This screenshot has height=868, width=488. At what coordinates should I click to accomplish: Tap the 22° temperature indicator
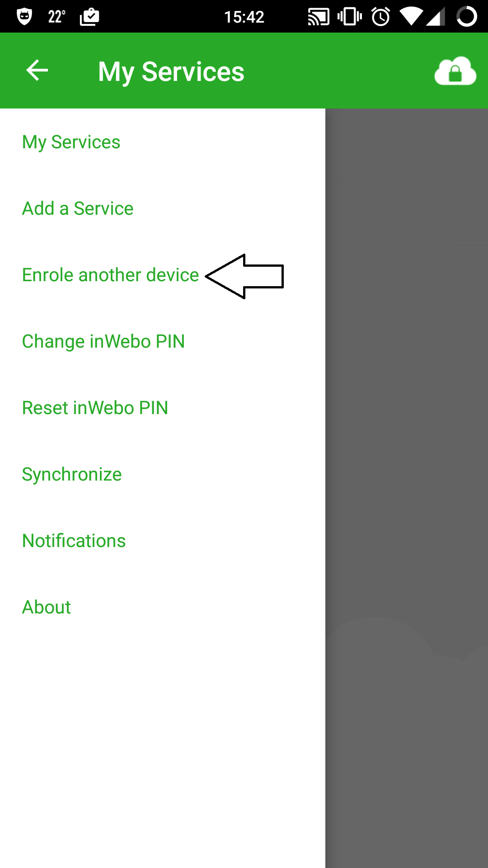[x=55, y=17]
